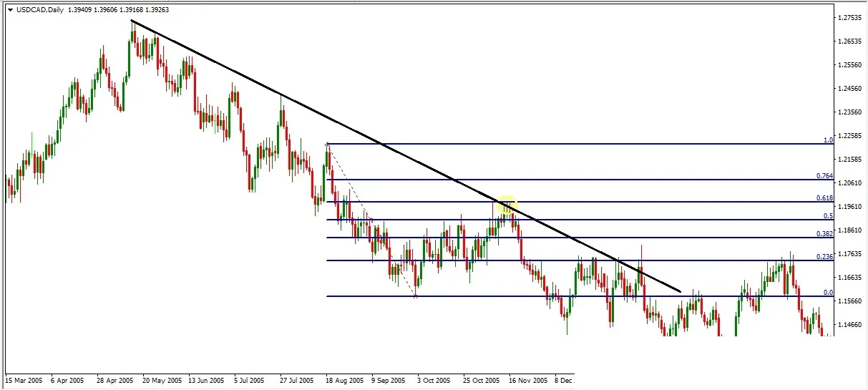This screenshot has width=868, height=390.
Task: Click the 20 May 2005 date label
Action: pyautogui.click(x=162, y=380)
